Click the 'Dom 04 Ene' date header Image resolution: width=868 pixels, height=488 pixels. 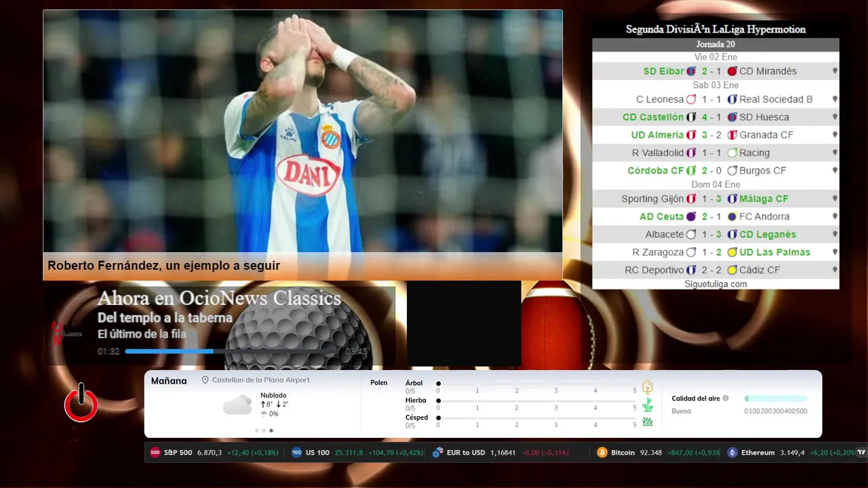pos(715,184)
